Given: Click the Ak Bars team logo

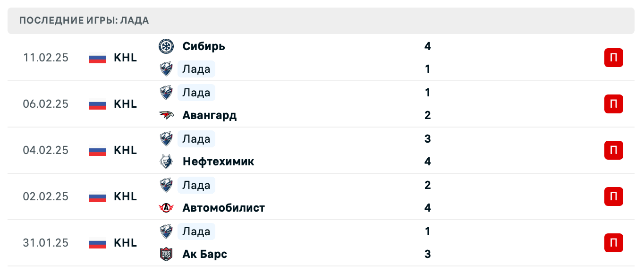Looking at the screenshot, I should 166,254.
